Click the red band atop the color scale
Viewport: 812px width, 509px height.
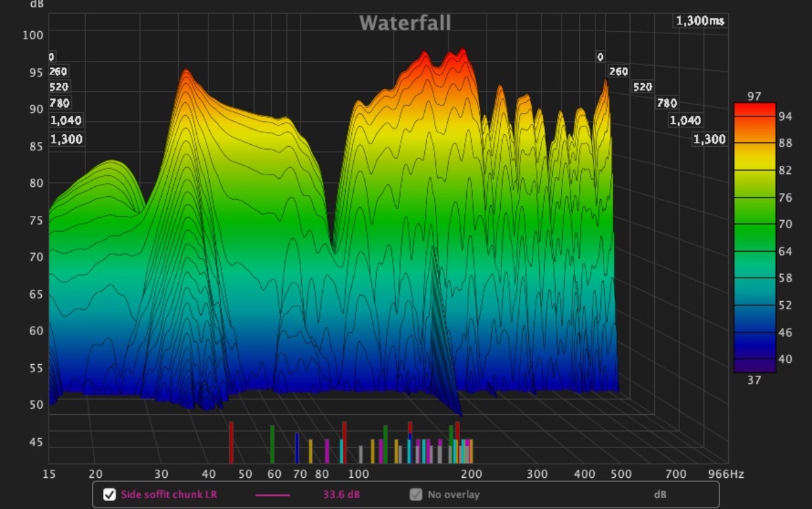click(x=754, y=109)
